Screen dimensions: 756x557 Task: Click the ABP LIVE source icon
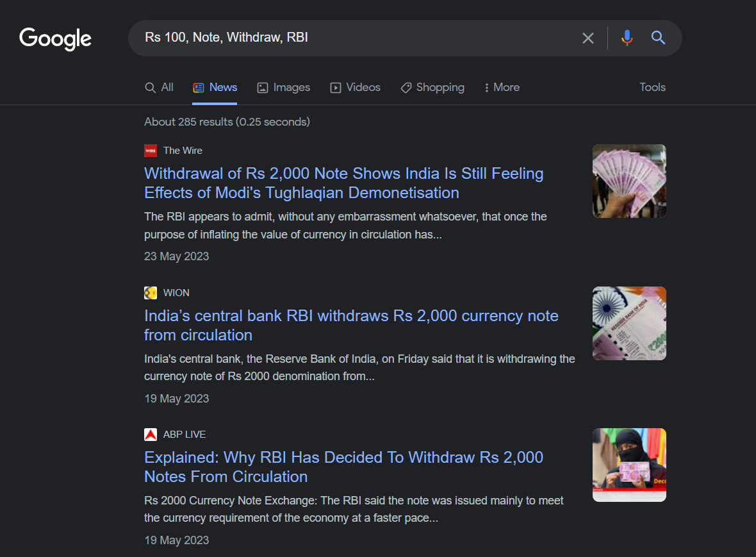[x=151, y=435]
